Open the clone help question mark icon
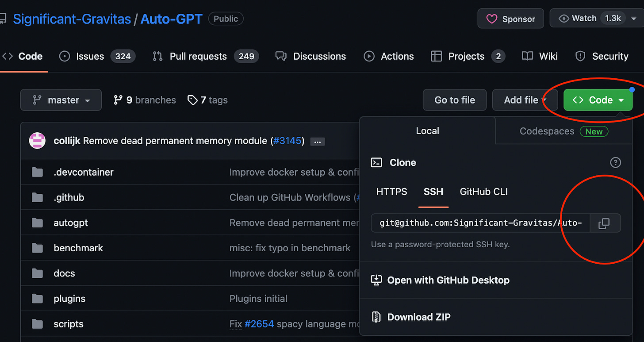Viewport: 644px width, 342px height. [x=615, y=162]
